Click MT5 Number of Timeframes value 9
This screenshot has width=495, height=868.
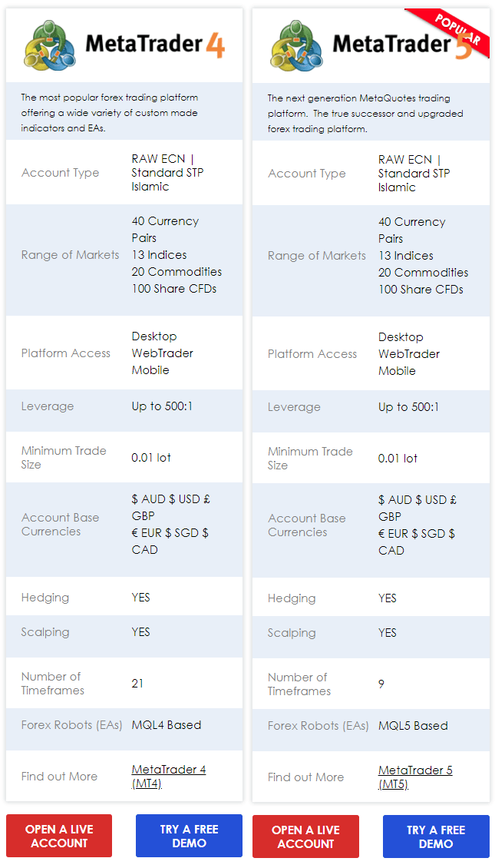(381, 684)
